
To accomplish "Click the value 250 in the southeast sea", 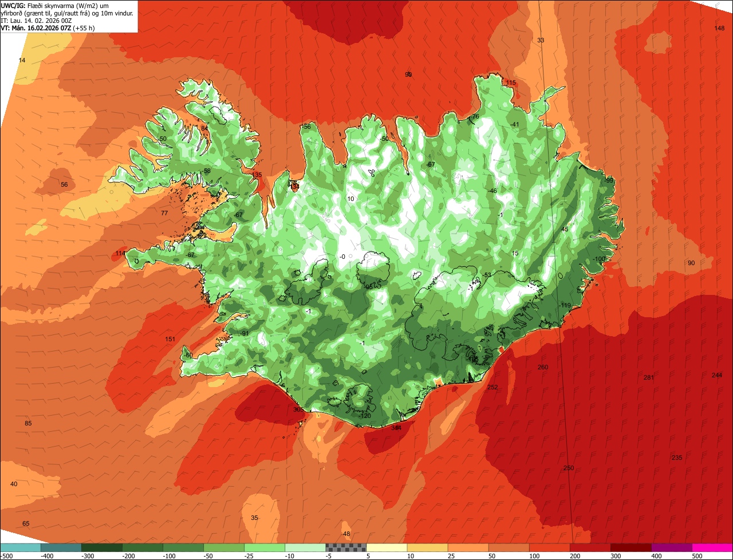I will point(569,468).
